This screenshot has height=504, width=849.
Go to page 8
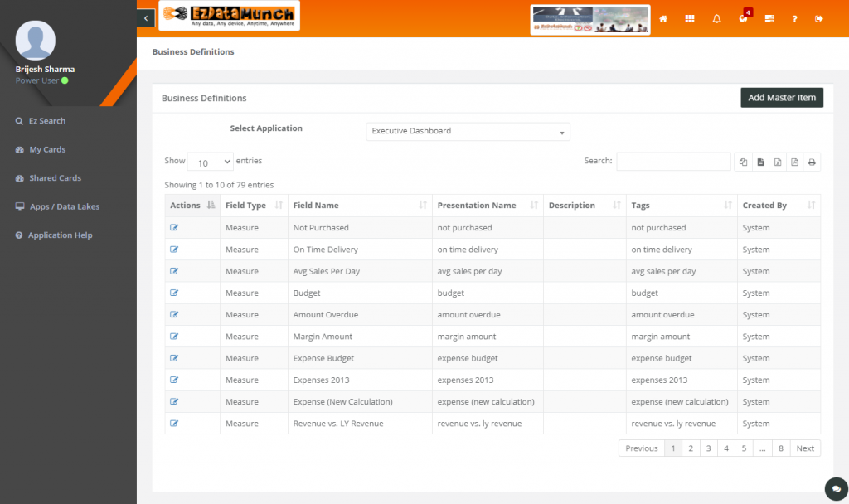click(781, 448)
